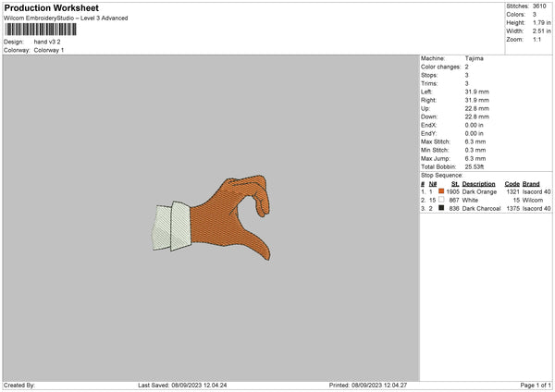The height and width of the screenshot is (392, 555).
Task: Click the code '1375' in stop sequence
Action: [x=512, y=209]
